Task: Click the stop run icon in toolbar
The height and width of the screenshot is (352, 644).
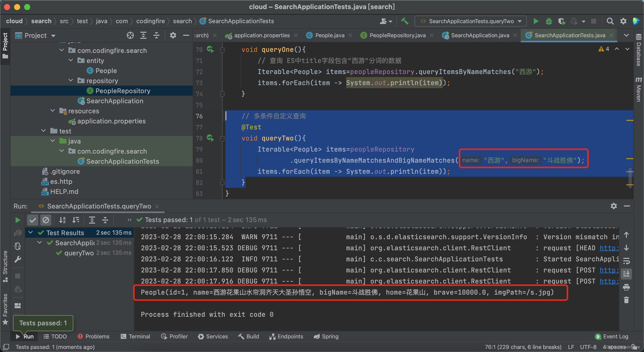Action: coord(594,21)
